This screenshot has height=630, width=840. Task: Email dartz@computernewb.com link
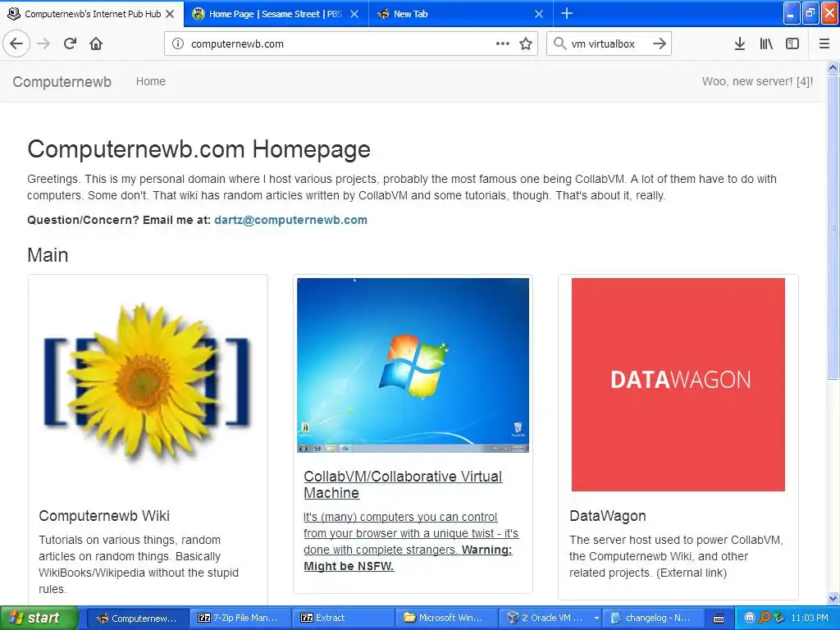(291, 220)
